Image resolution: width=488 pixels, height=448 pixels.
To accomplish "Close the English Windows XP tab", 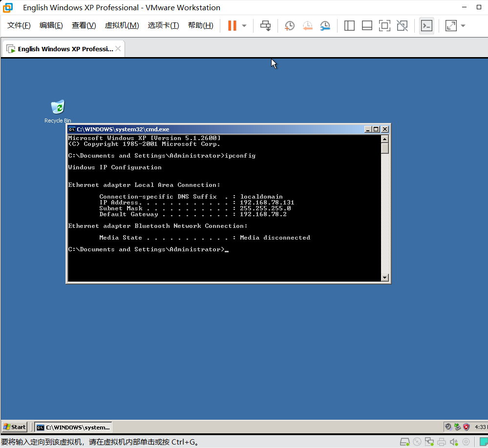I will (x=118, y=48).
